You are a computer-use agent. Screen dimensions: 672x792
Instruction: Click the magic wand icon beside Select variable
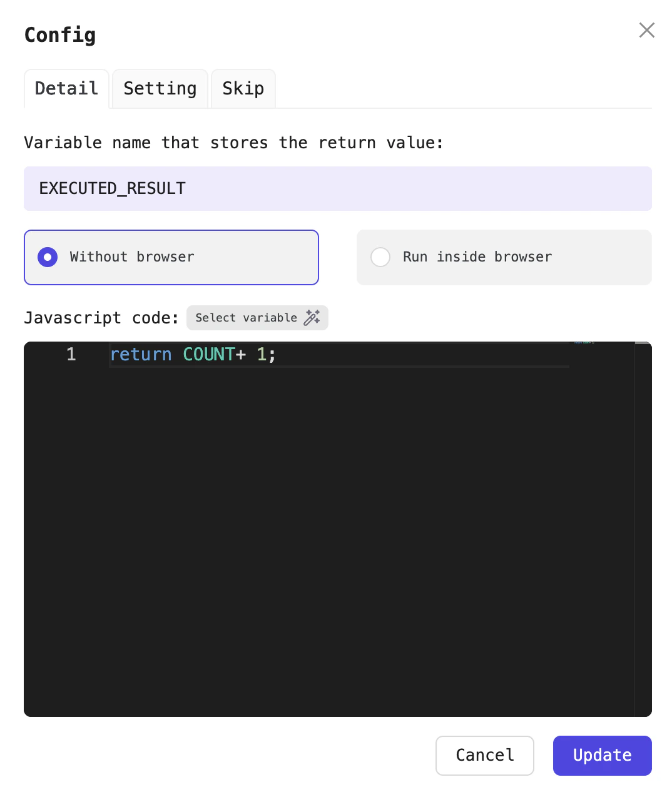[312, 318]
